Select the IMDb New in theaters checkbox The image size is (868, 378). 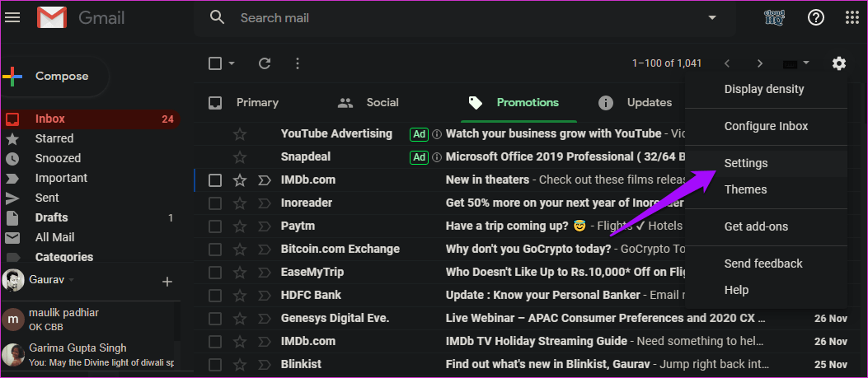(215, 180)
